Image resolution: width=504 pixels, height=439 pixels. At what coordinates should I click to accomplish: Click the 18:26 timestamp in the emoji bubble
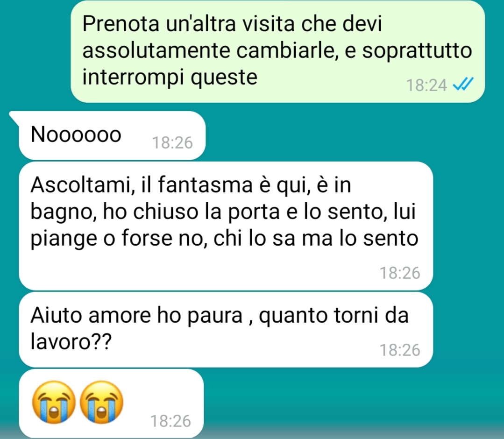(x=170, y=421)
